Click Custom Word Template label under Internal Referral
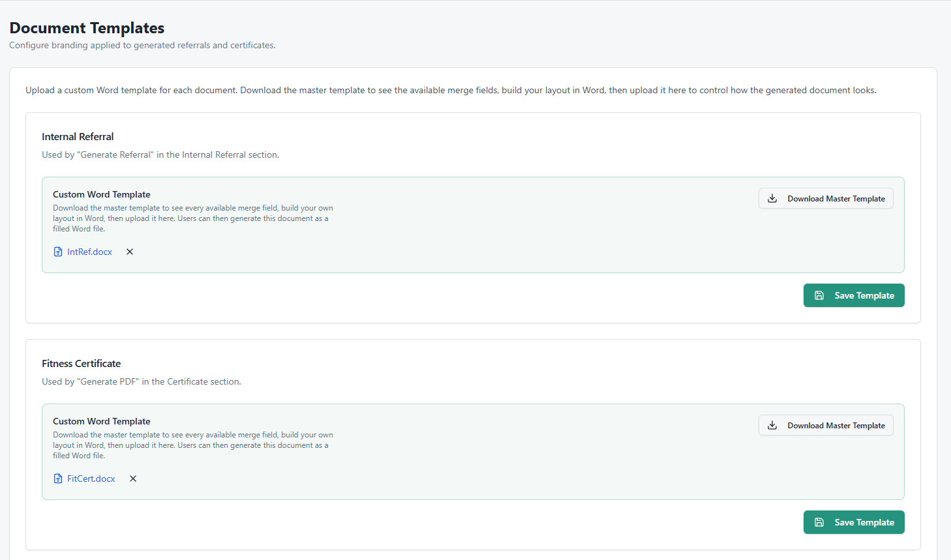This screenshot has height=560, width=951. [x=102, y=194]
